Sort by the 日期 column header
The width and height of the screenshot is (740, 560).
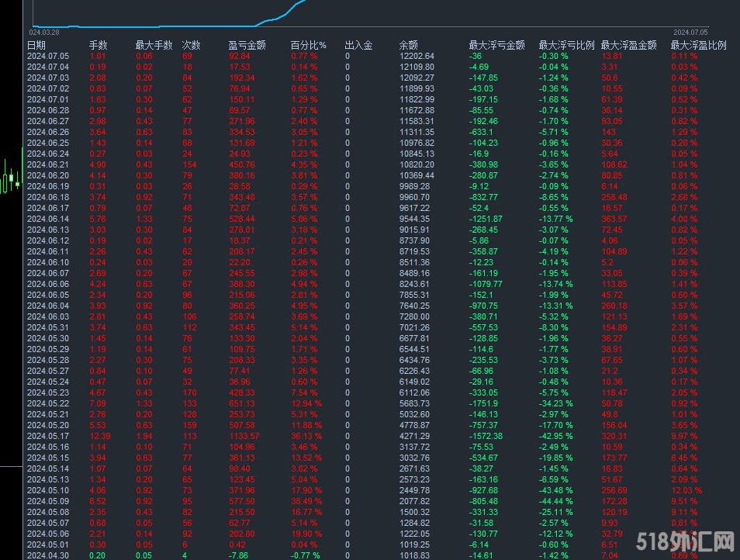click(36, 45)
